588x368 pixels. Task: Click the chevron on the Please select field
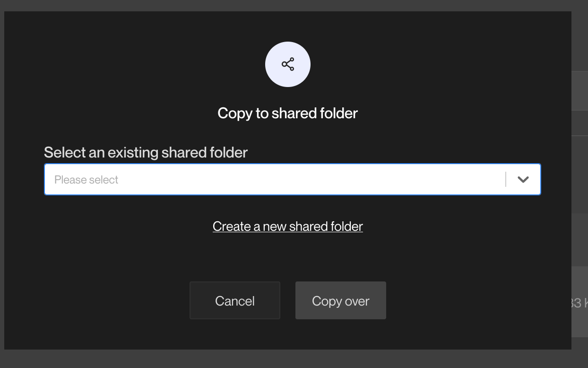[x=523, y=179]
